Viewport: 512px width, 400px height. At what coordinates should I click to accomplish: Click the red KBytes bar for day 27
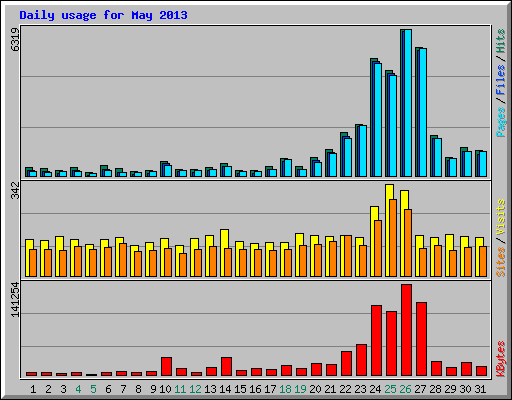(421, 339)
